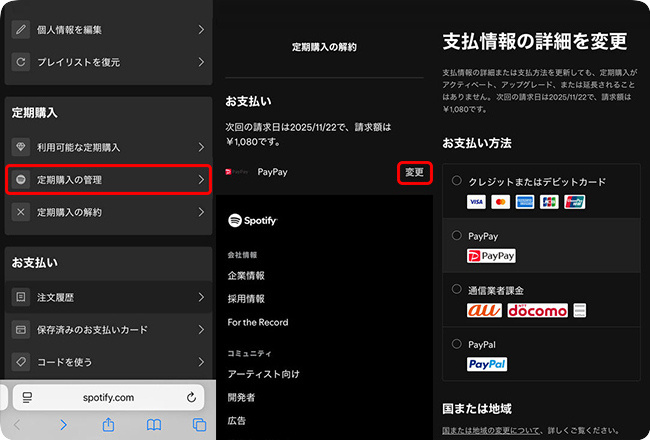Click the third carrier logo after docomo
The height and width of the screenshot is (440, 650).
click(x=580, y=310)
